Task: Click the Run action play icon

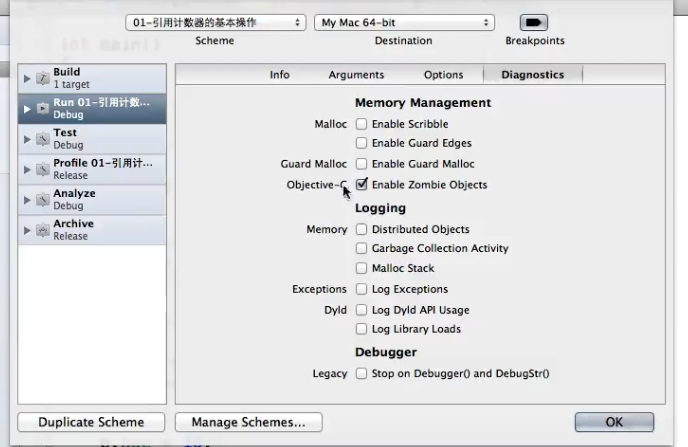Action: (43, 108)
